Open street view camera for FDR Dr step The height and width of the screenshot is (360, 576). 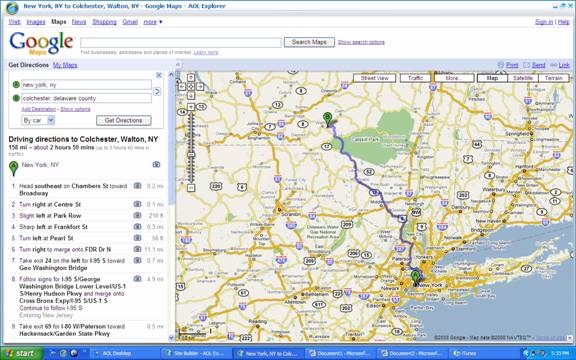(x=137, y=249)
